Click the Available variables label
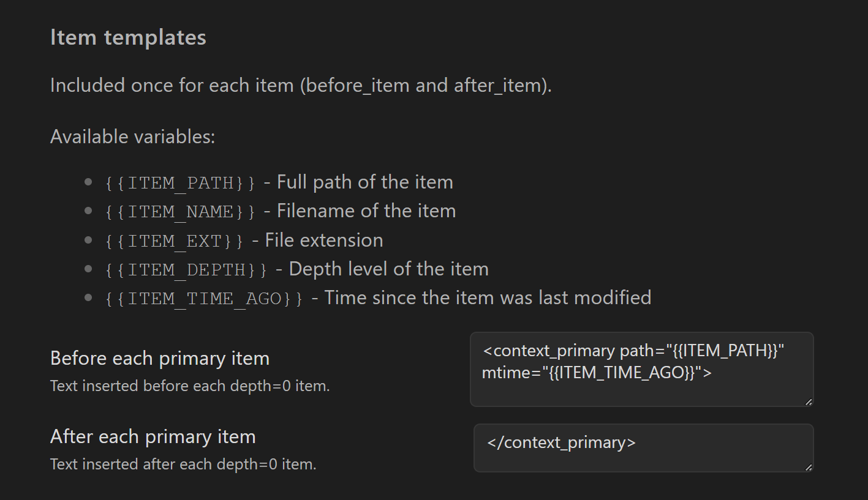The height and width of the screenshot is (500, 868). coord(132,136)
